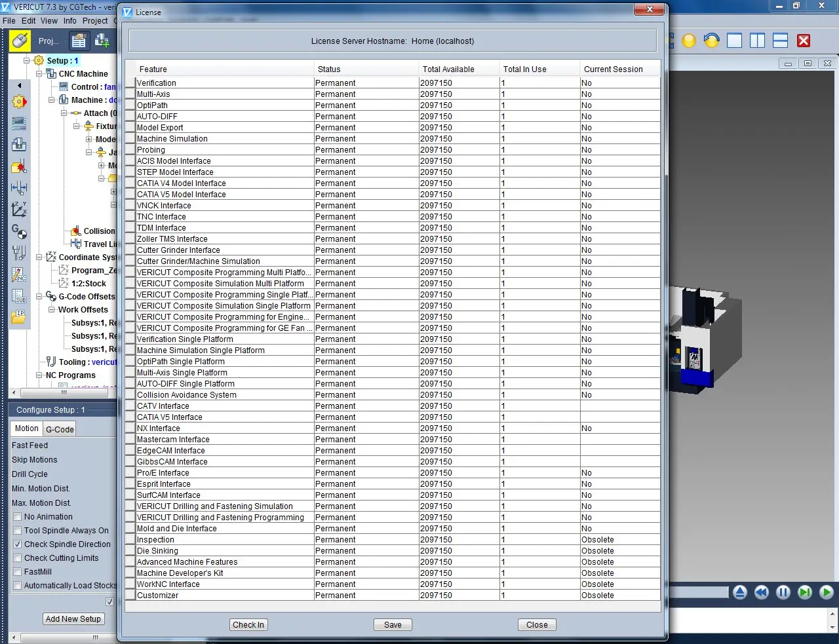This screenshot has width=839, height=644.
Task: Sort by the Total In Use column header
Action: (539, 69)
